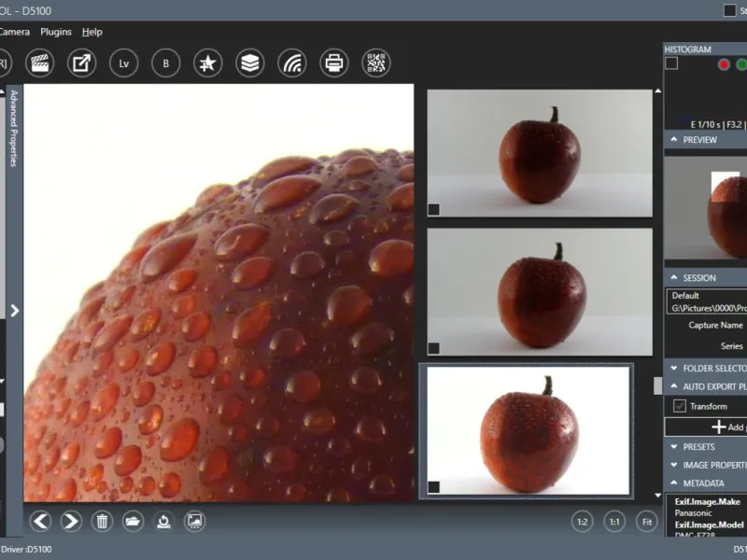Screen dimensions: 747x560
Task: Toggle green channel in histogram
Action: 741,64
